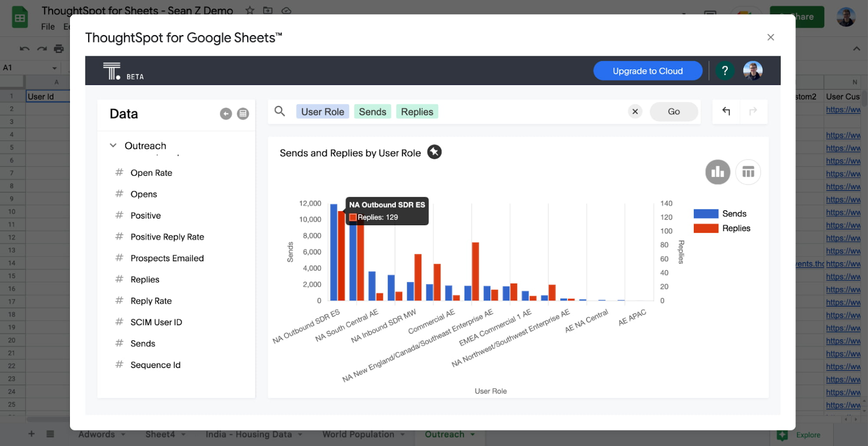Viewport: 868px width, 446px height.
Task: Select the User Id cell A1
Action: point(48,96)
